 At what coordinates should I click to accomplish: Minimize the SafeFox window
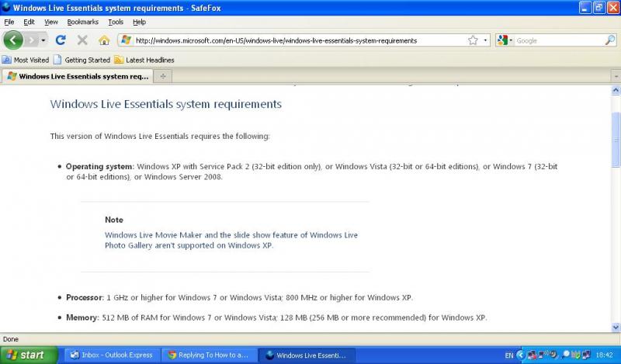(x=585, y=8)
